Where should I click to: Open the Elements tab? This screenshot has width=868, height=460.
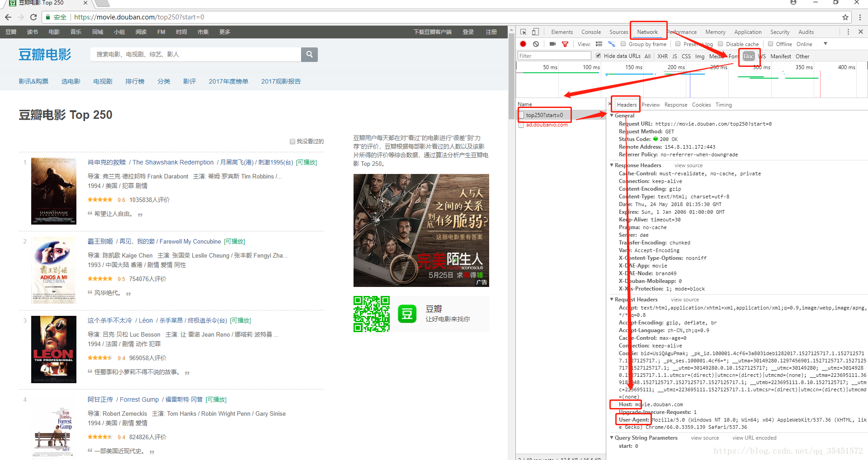click(562, 32)
